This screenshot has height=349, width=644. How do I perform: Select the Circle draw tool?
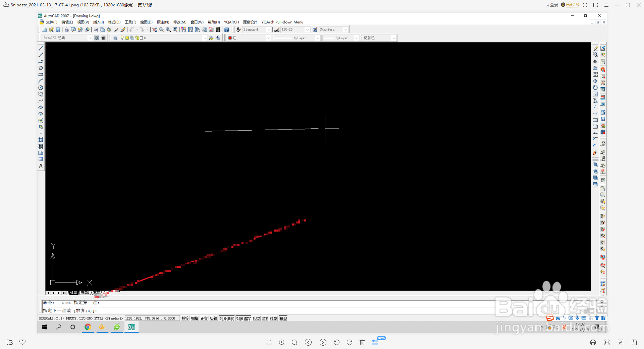[41, 88]
